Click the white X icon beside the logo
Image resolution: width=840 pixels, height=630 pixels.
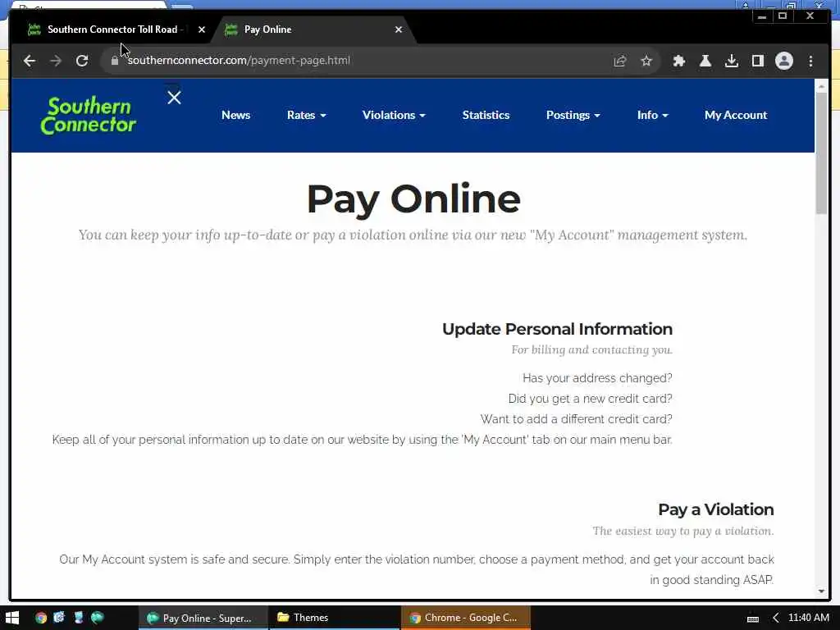pyautogui.click(x=174, y=98)
